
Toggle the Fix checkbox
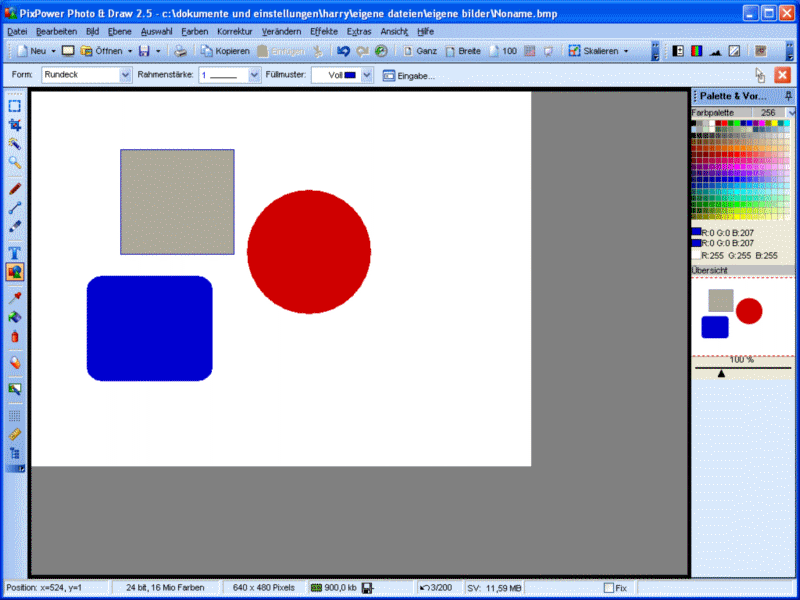coord(608,588)
